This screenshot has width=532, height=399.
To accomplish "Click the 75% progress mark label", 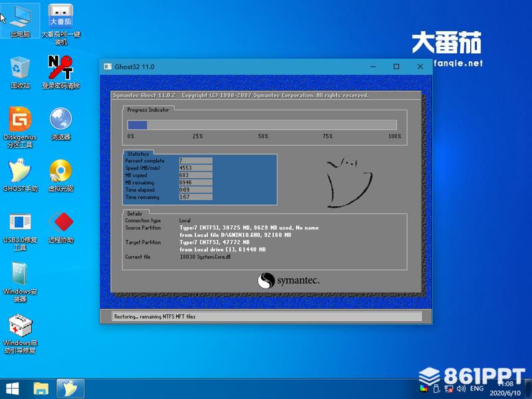I will pos(327,136).
